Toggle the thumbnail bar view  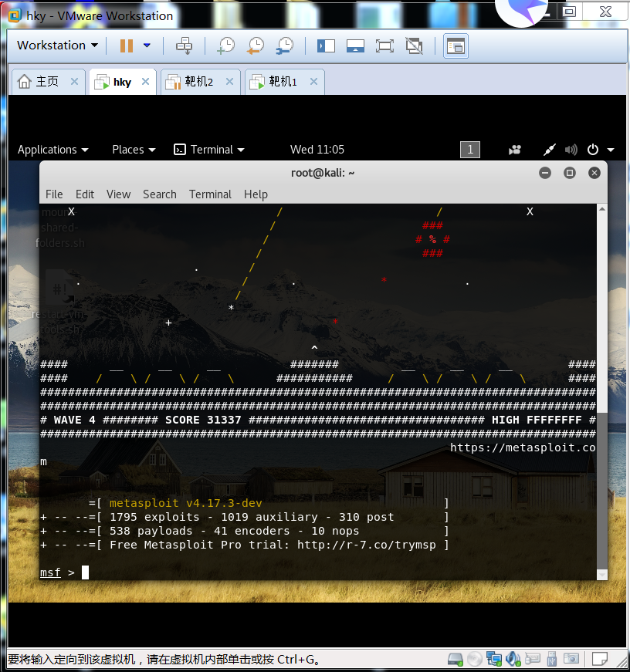pos(355,46)
